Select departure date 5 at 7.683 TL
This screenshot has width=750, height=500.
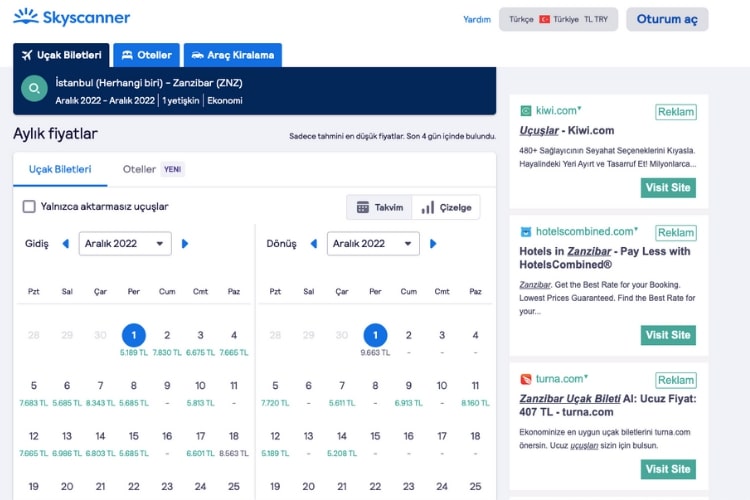point(33,393)
